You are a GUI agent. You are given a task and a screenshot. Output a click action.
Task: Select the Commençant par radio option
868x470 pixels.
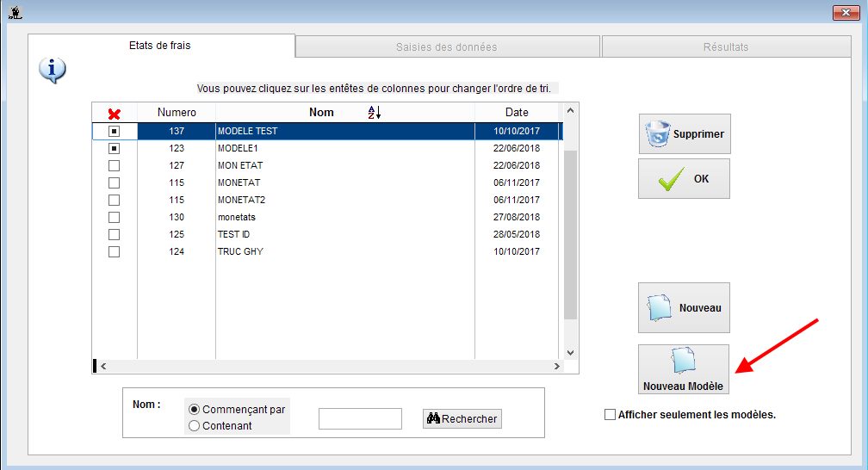[x=194, y=409]
